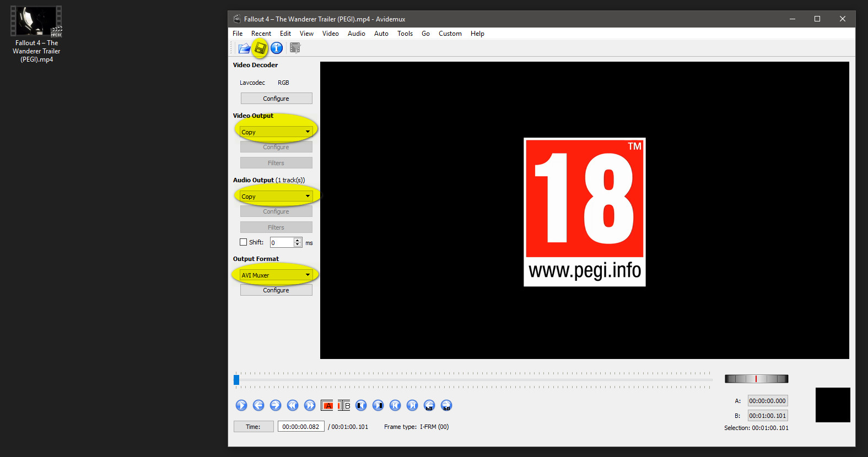This screenshot has width=868, height=457.
Task: Open the Recent menu
Action: pyautogui.click(x=261, y=34)
